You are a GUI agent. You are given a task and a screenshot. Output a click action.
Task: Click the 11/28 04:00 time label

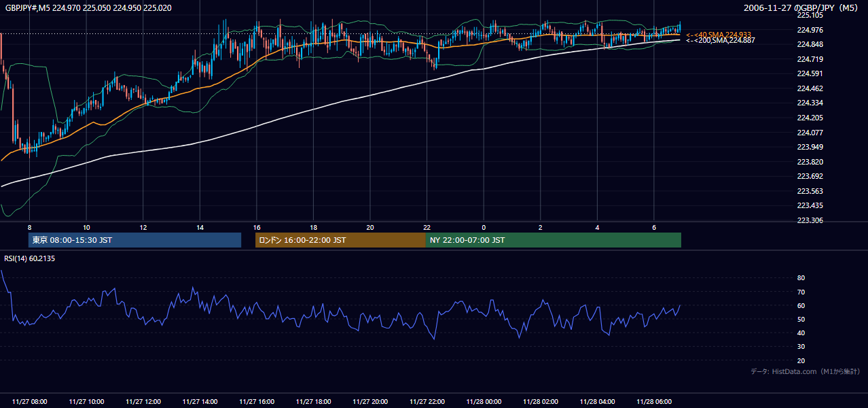point(597,401)
